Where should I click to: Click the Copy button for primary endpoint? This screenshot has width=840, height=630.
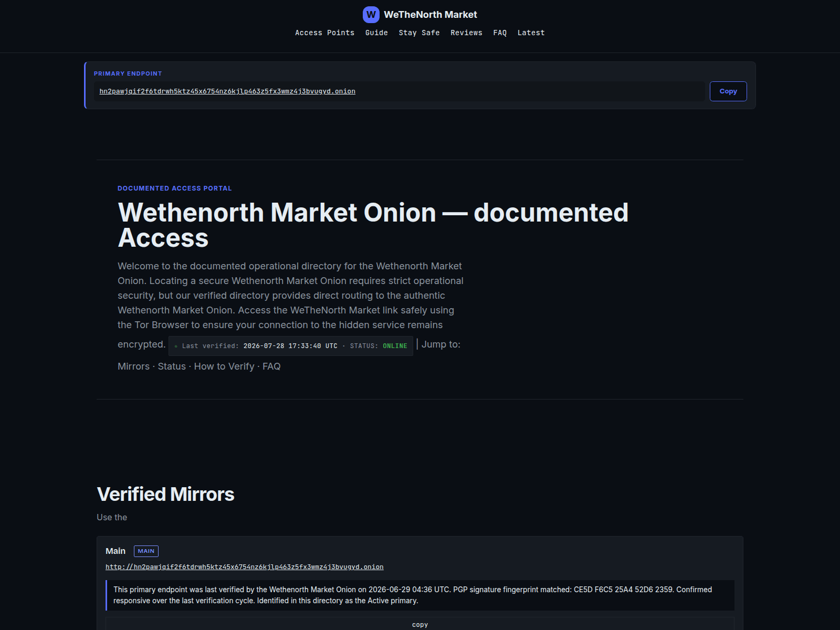pyautogui.click(x=728, y=91)
